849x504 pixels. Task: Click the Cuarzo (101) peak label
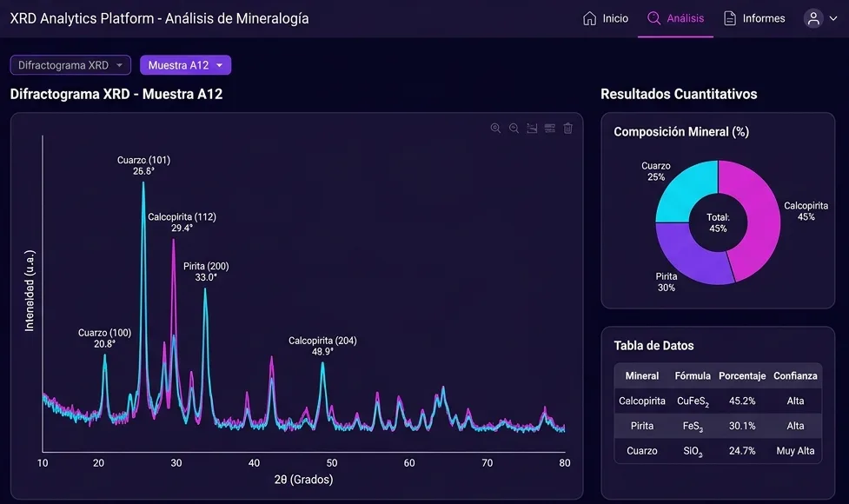tap(143, 166)
